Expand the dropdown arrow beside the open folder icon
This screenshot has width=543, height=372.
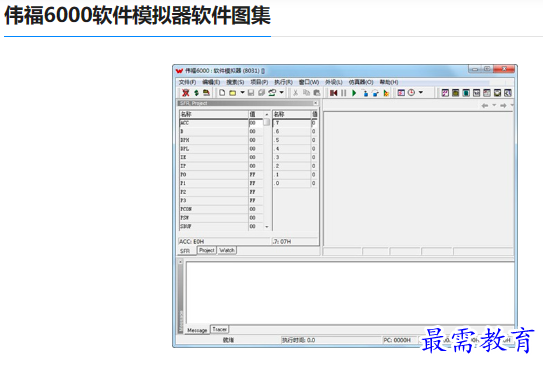point(242,92)
